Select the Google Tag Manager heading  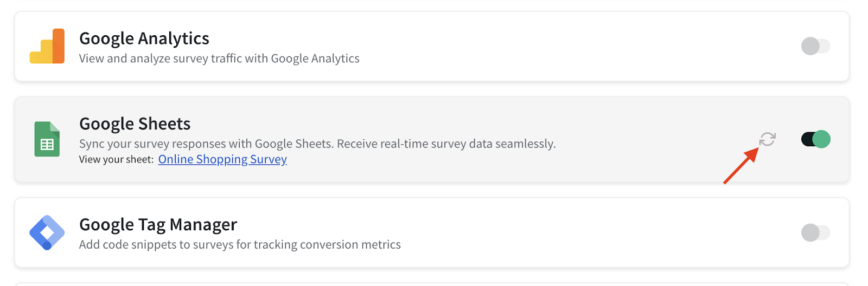point(158,225)
